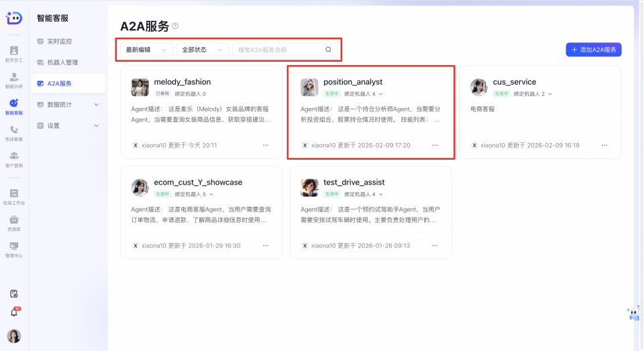Open more options on melody_fashion card
The image size is (644, 351).
265,145
